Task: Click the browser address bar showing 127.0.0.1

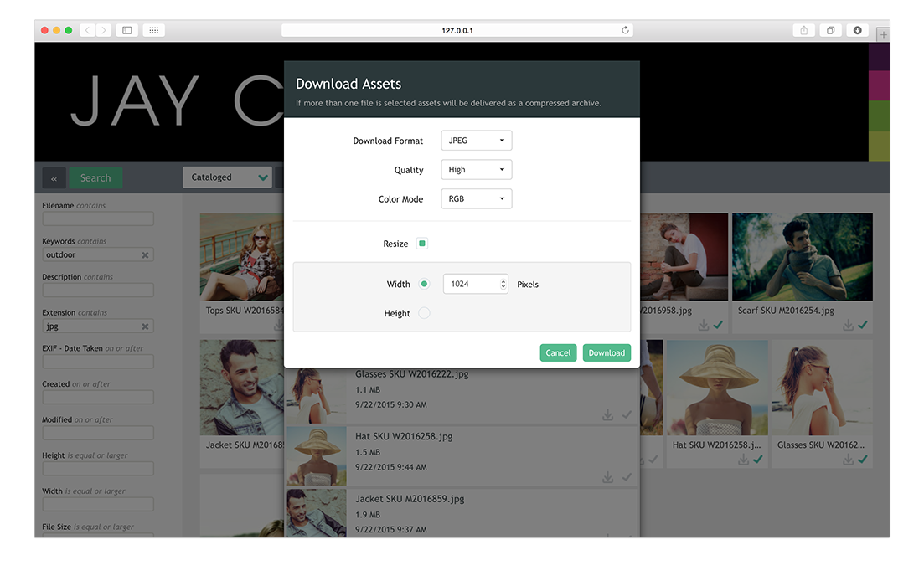Action: coord(457,30)
